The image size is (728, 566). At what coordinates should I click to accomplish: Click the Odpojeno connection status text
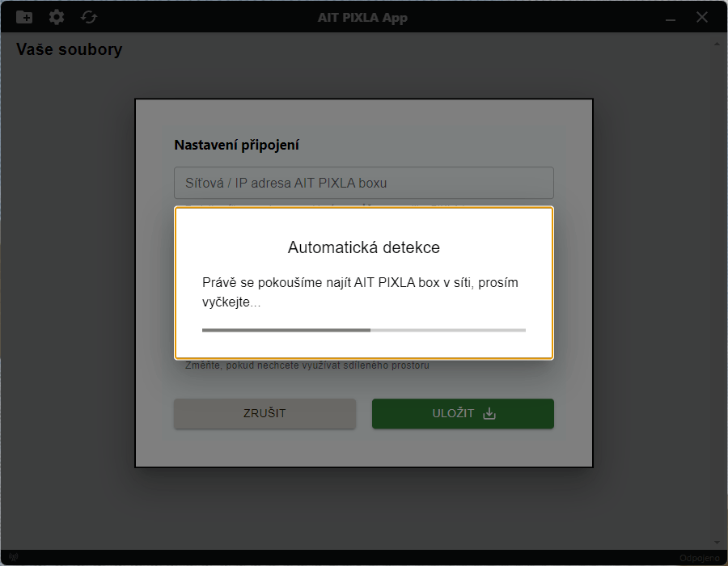699,558
